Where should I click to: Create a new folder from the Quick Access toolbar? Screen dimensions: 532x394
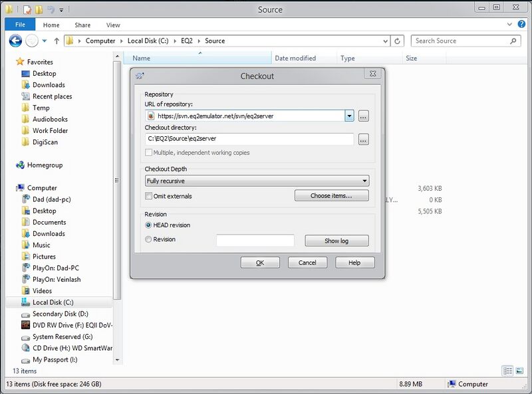click(39, 9)
